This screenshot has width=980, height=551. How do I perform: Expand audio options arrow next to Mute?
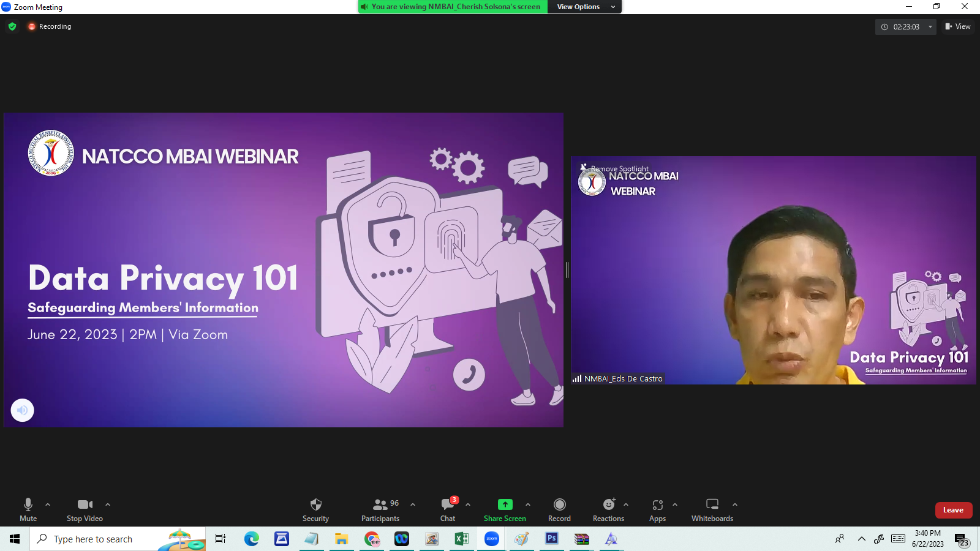click(48, 504)
